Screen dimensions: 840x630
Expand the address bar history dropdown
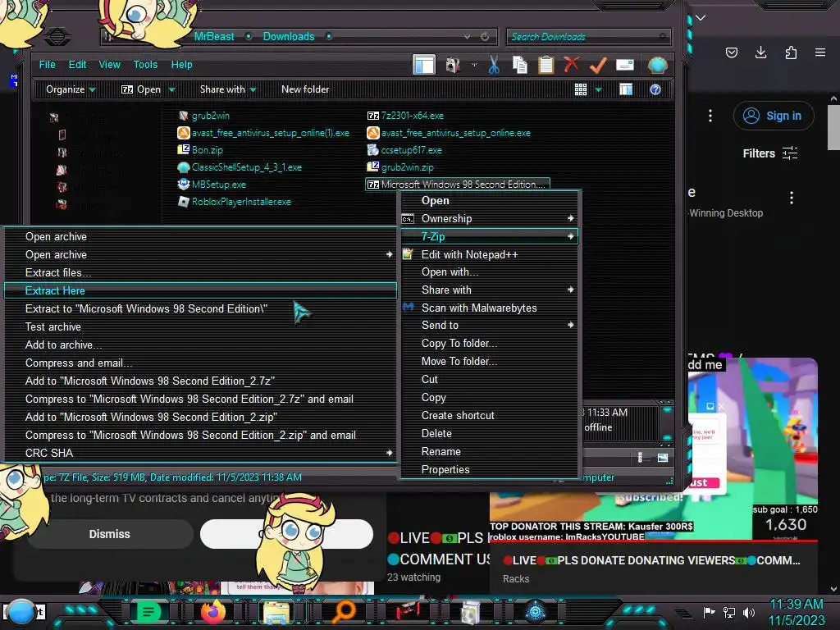(x=467, y=37)
